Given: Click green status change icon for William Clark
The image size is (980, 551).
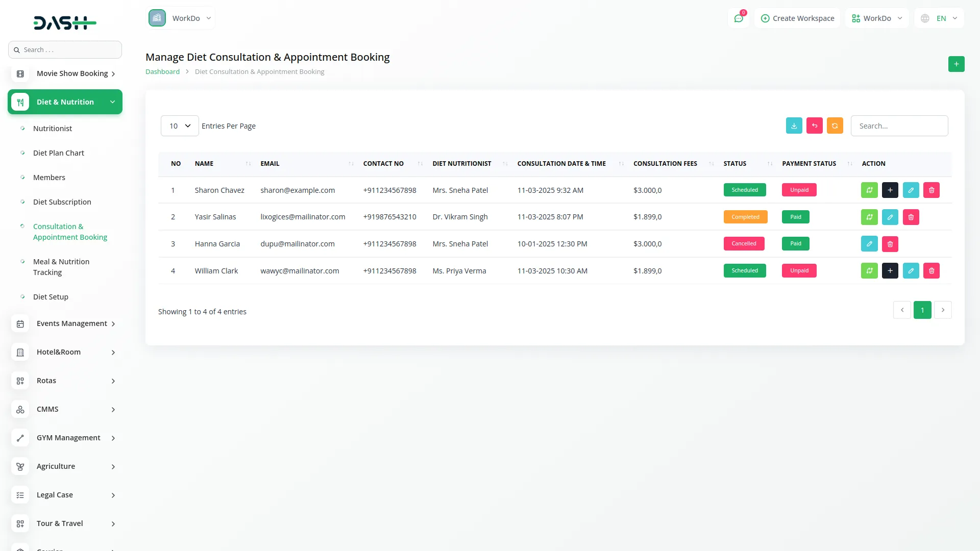Looking at the screenshot, I should click(x=869, y=271).
